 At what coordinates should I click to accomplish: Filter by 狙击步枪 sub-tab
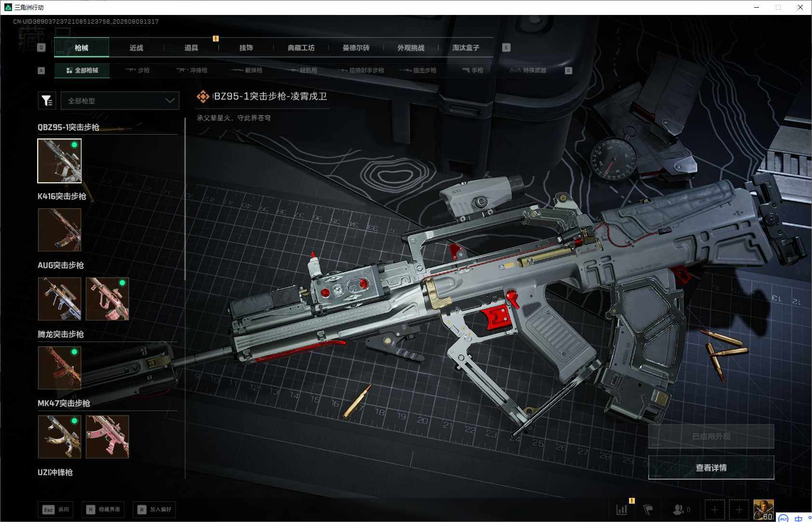418,70
